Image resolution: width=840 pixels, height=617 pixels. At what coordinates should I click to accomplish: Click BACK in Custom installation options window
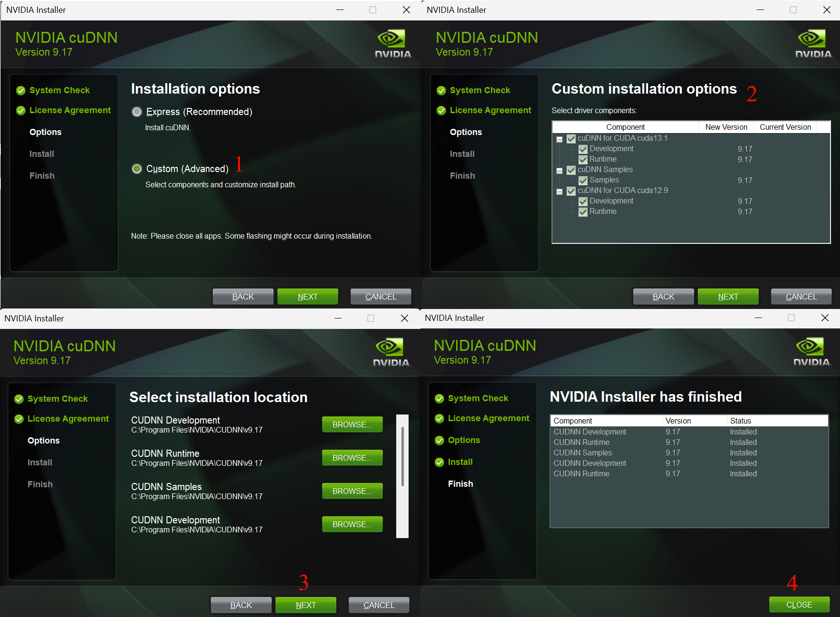point(663,297)
